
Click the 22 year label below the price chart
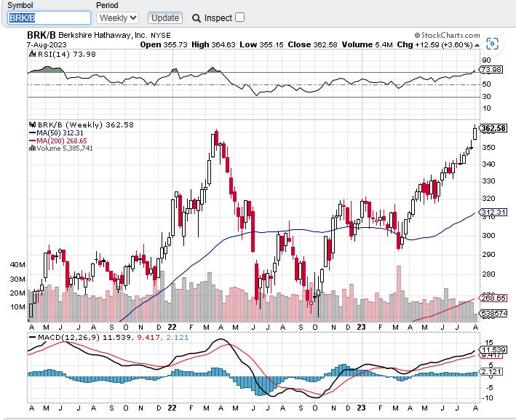pyautogui.click(x=172, y=327)
